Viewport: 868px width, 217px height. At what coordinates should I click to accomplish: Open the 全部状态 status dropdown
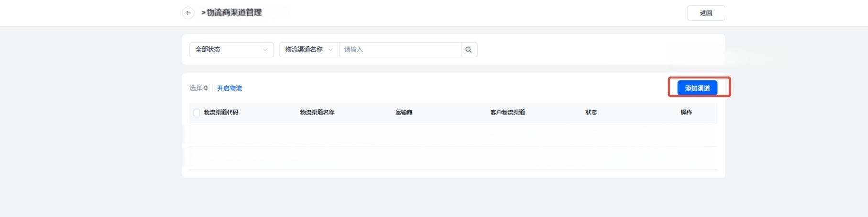(231, 50)
